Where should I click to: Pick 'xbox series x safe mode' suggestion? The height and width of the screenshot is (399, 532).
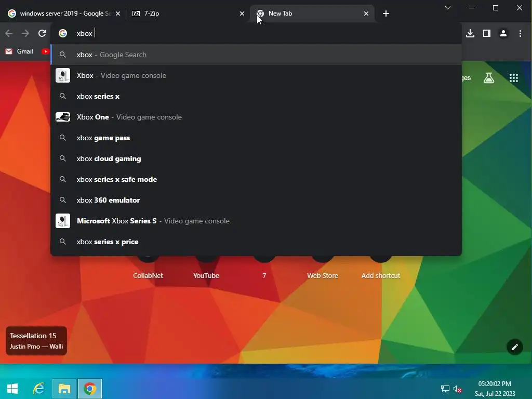point(256,179)
